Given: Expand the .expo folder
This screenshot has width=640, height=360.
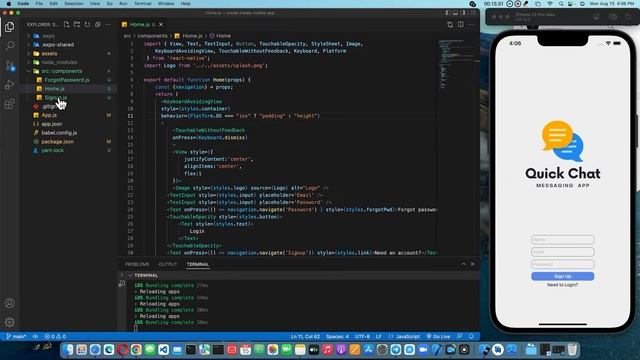Looking at the screenshot, I should click(x=48, y=36).
